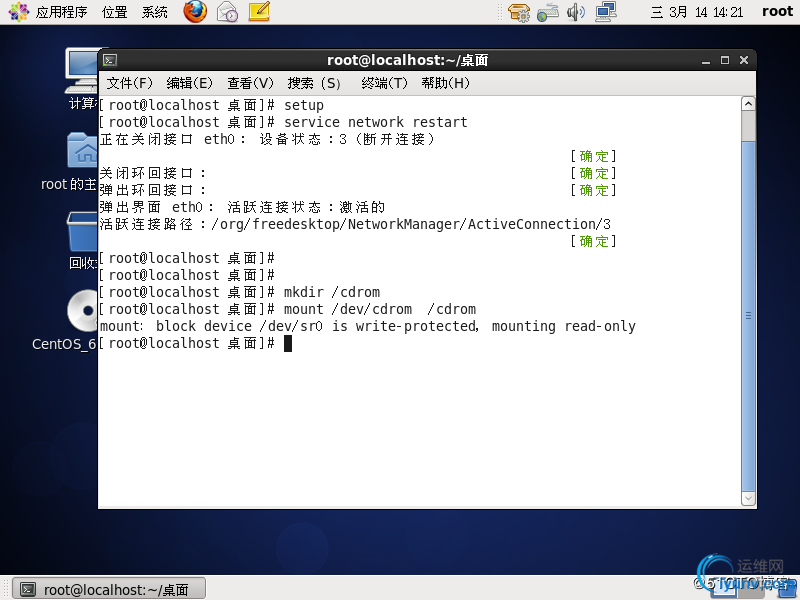Click the terminal icon in the title bar
Screen dimensions: 800x600
[x=110, y=60]
